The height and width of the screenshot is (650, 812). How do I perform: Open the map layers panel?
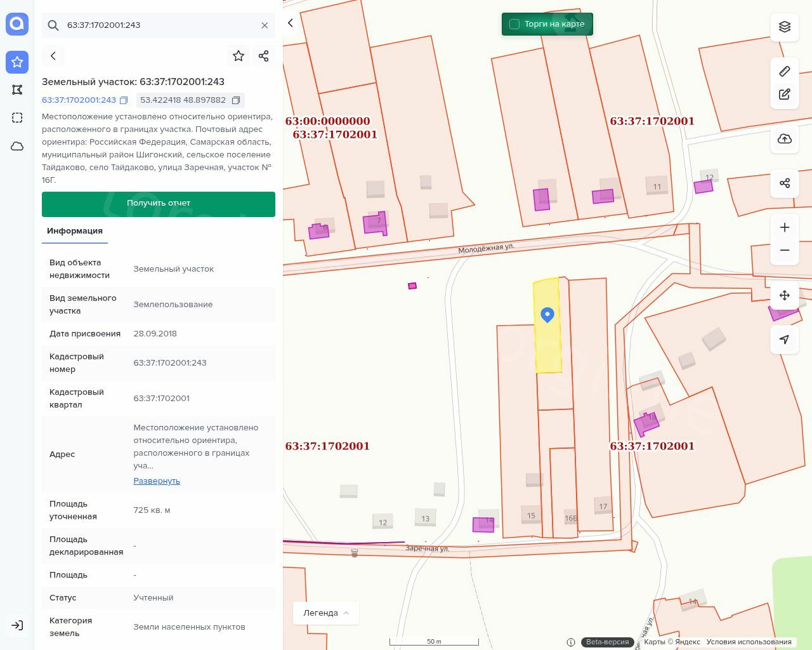[x=785, y=27]
